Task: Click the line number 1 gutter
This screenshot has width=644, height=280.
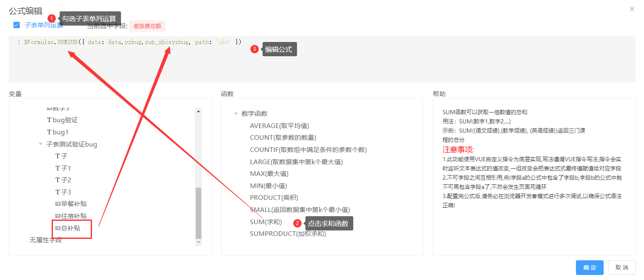Action: pos(18,42)
